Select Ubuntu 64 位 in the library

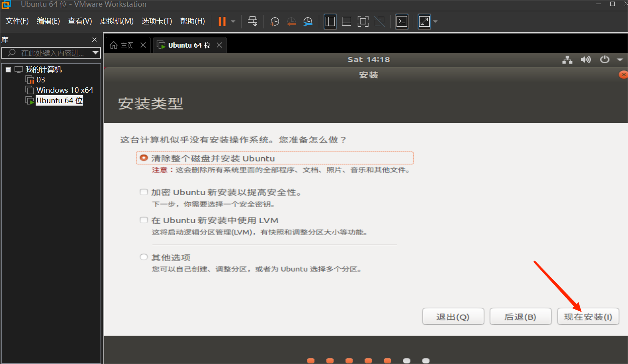coord(60,100)
